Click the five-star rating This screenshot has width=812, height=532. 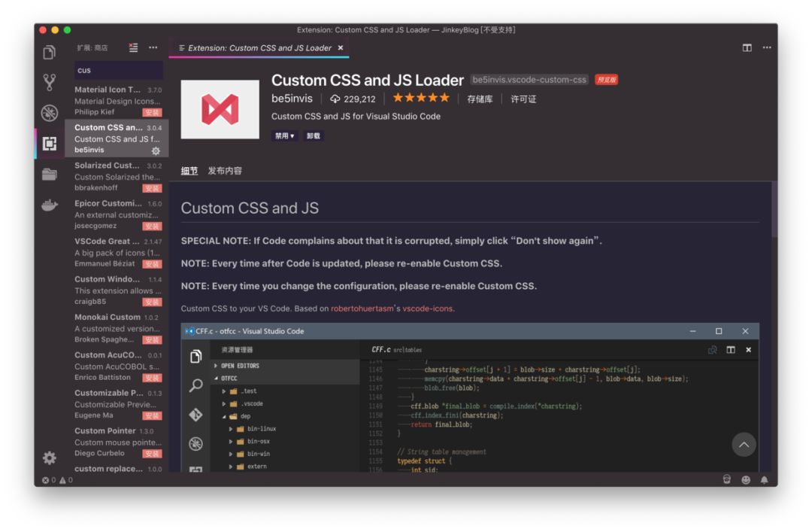pos(420,98)
